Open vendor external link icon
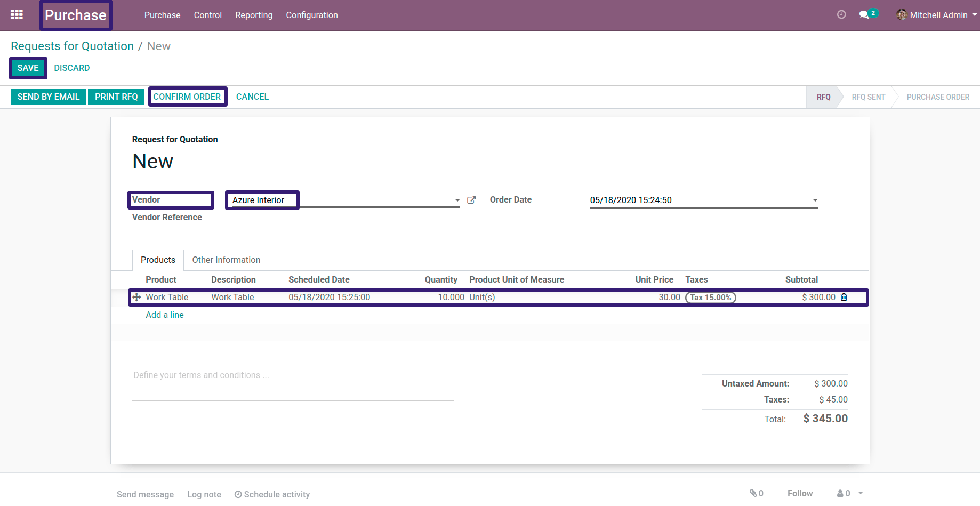Image resolution: width=980 pixels, height=506 pixels. (x=471, y=200)
